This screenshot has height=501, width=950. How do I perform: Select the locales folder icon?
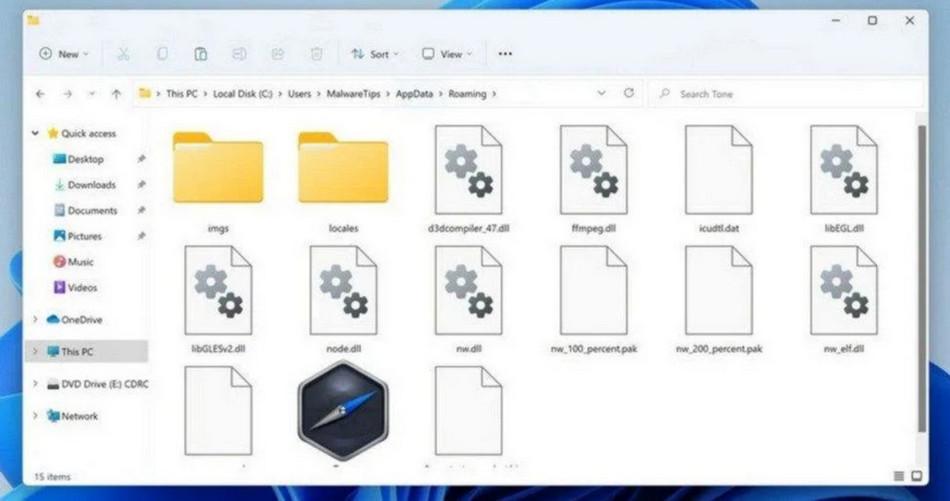343,168
